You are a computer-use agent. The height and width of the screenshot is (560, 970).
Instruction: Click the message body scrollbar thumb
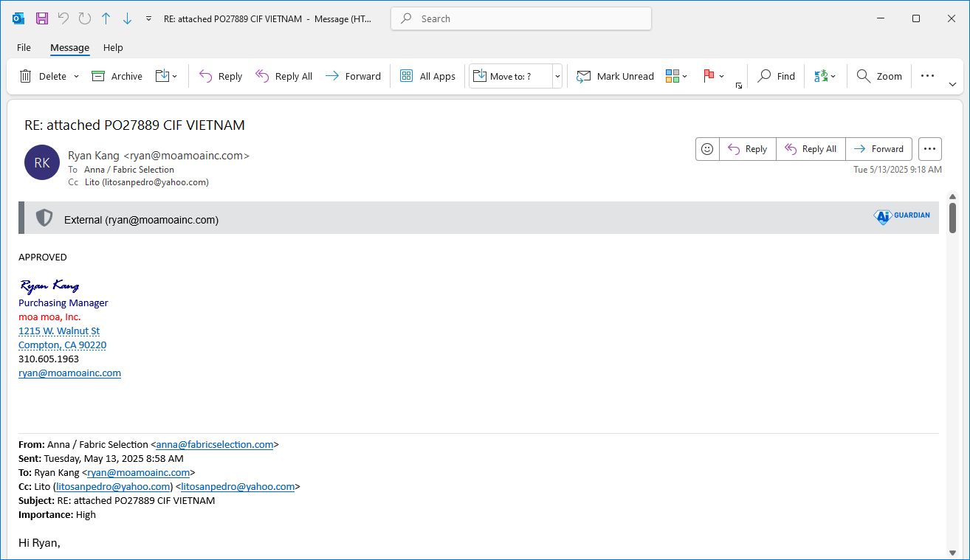pyautogui.click(x=952, y=218)
